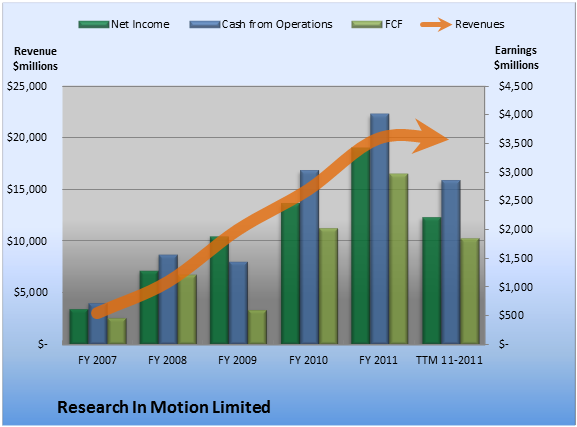
Task: Select the FY 2010 Net Income bar
Action: click(x=290, y=274)
